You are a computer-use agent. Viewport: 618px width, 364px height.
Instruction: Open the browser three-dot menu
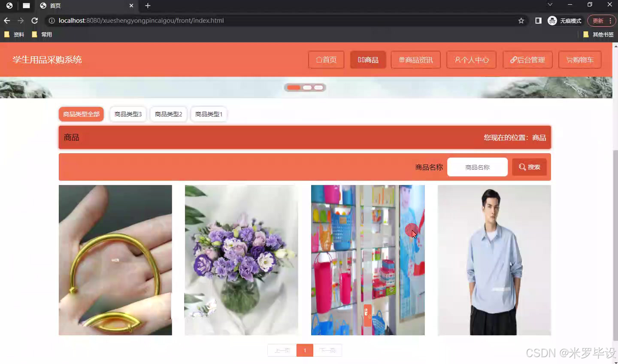[x=610, y=21]
